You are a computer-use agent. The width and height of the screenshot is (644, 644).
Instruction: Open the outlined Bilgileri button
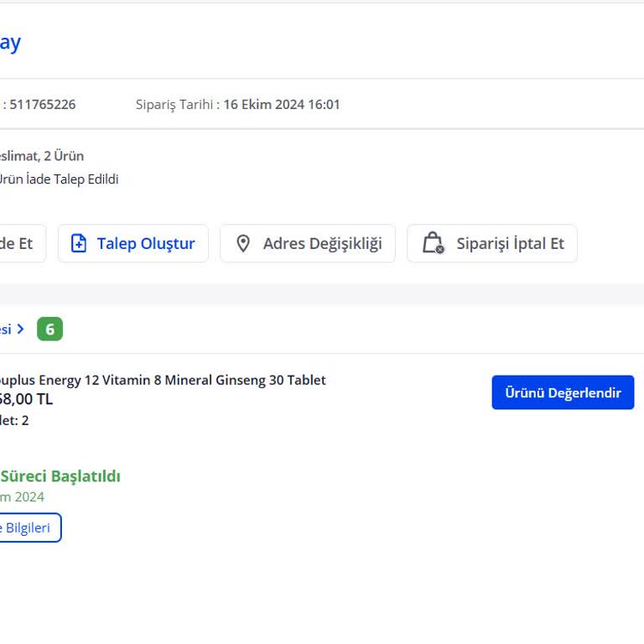(x=29, y=527)
